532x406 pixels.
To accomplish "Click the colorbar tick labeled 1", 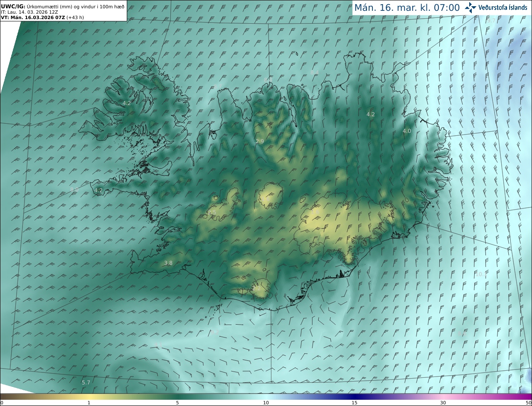I will pos(89,403).
